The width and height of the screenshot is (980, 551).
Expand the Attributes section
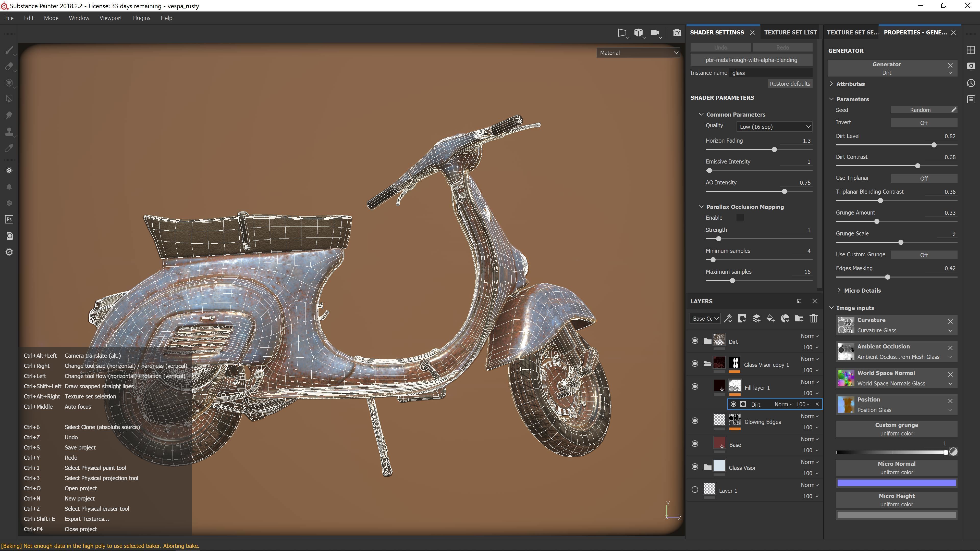(831, 84)
